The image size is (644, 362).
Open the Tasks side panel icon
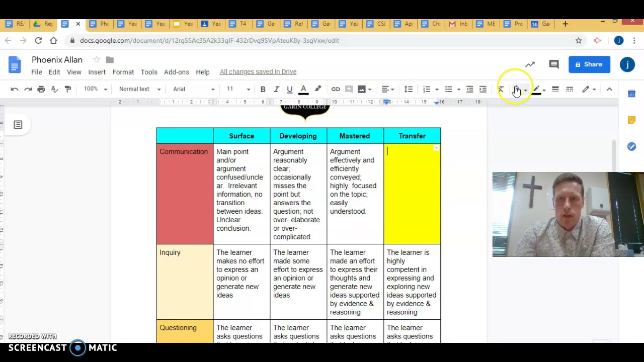(x=631, y=146)
